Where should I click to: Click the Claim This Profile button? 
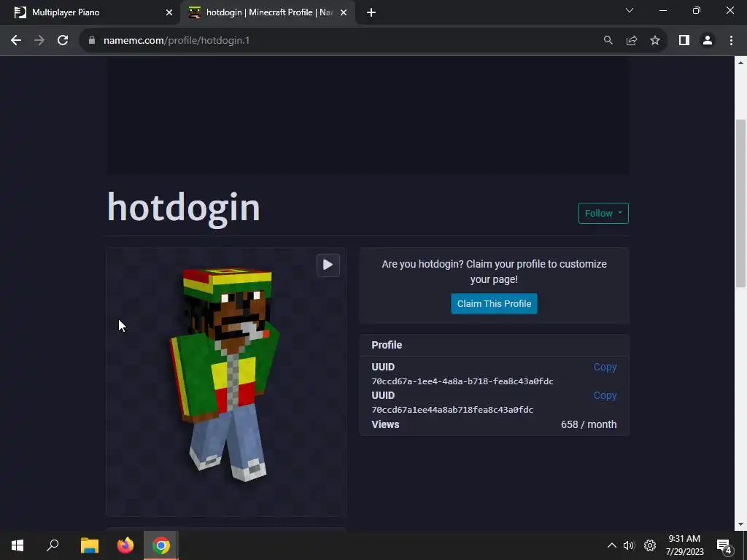click(494, 304)
